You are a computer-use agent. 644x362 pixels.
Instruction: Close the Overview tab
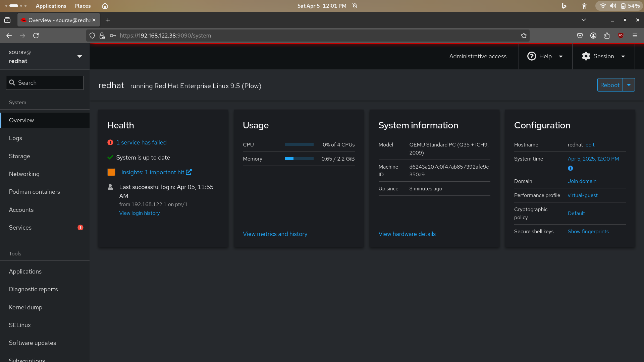94,20
